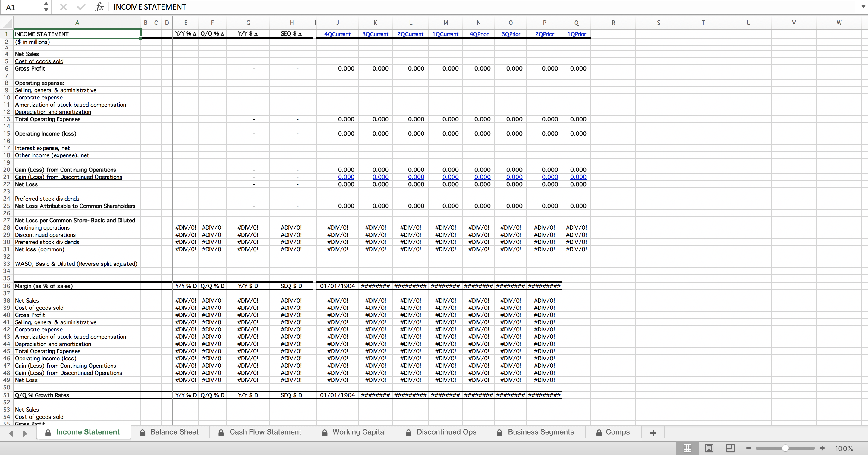Click the formula bar text INCOME STATEMENT
Image resolution: width=868 pixels, height=455 pixels.
click(x=149, y=7)
